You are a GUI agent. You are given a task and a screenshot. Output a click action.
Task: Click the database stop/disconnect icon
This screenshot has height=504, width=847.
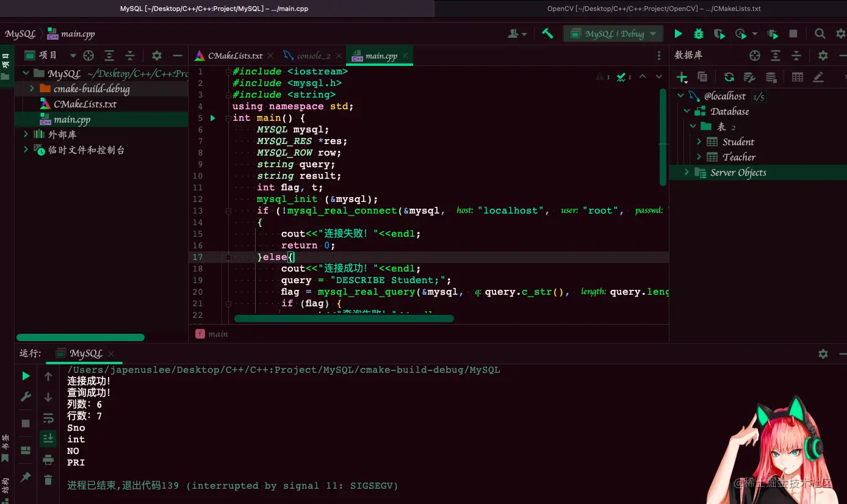771,77
